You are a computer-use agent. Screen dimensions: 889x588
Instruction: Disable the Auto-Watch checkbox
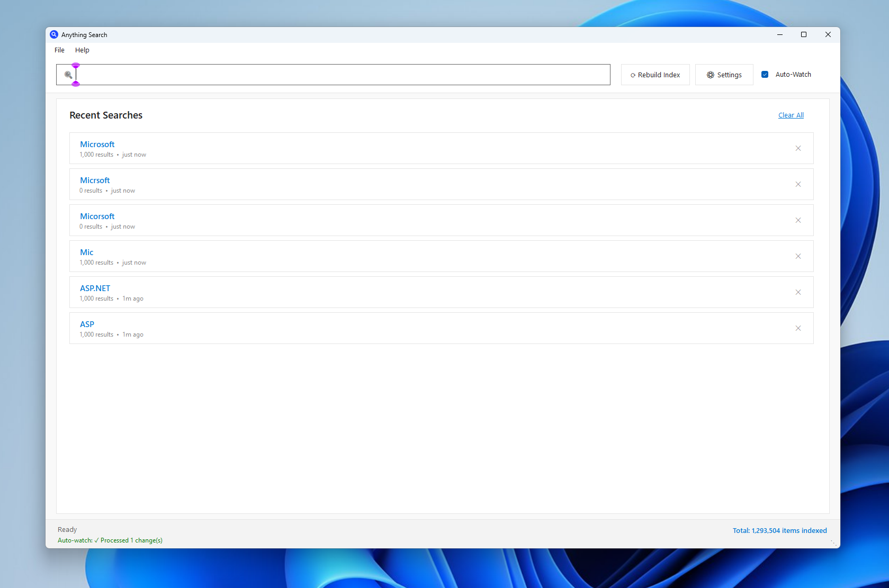pyautogui.click(x=765, y=74)
